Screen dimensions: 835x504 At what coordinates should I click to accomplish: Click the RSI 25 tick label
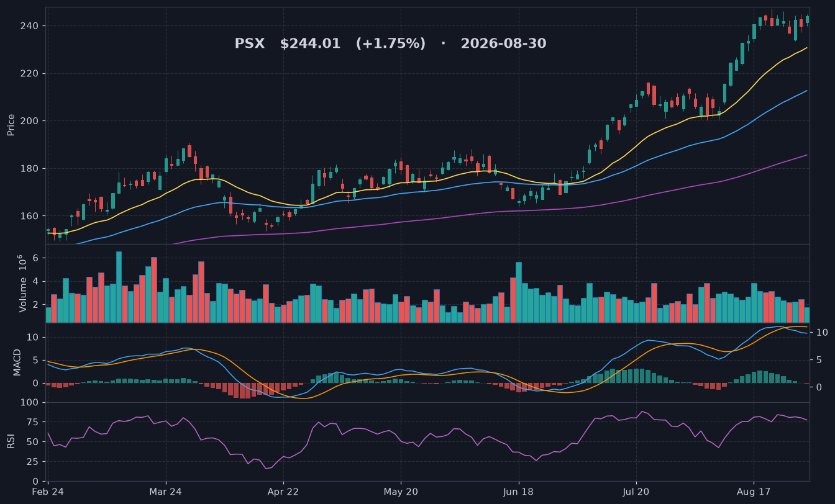pyautogui.click(x=34, y=462)
